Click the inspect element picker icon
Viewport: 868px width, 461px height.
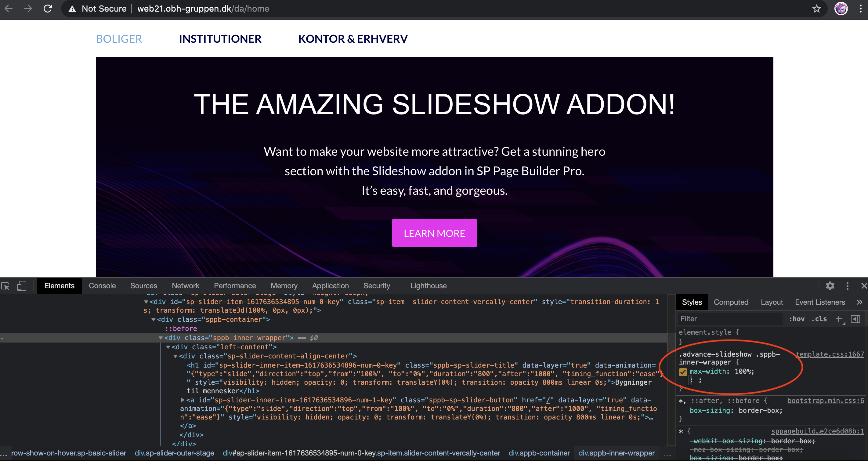pos(5,286)
